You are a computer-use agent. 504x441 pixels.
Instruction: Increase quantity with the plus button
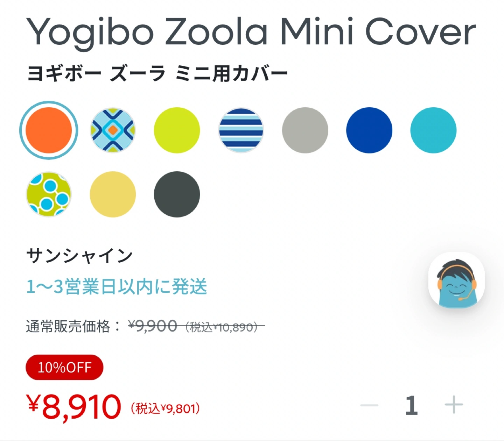[x=454, y=405]
